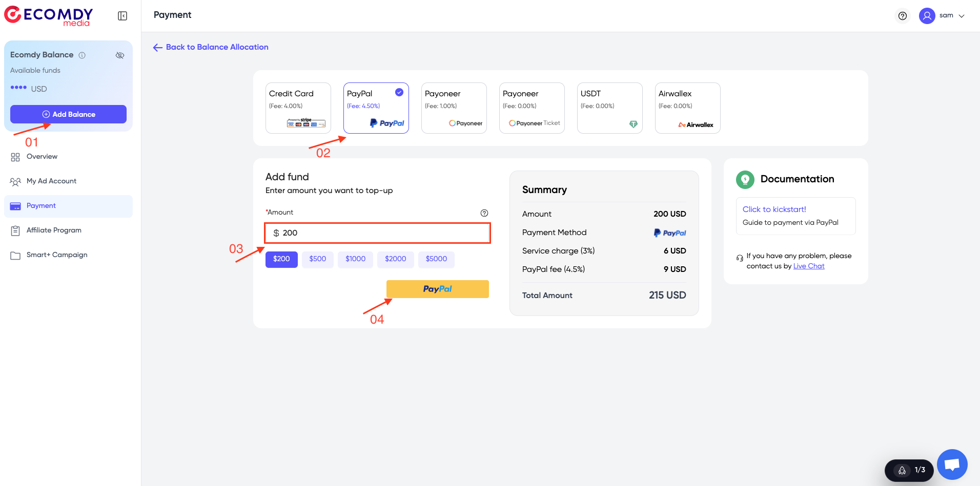This screenshot has height=486, width=980.
Task: Select Credit Card as payment method
Action: pyautogui.click(x=298, y=108)
